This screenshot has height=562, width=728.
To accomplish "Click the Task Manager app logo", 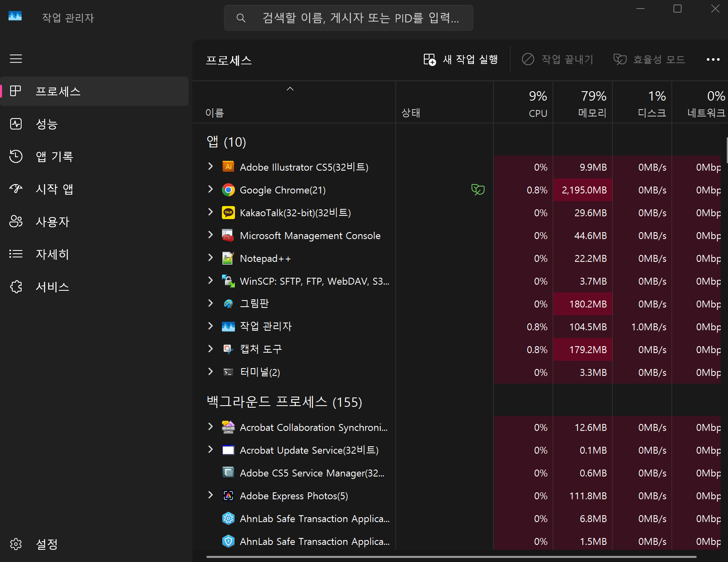I will tap(15, 16).
